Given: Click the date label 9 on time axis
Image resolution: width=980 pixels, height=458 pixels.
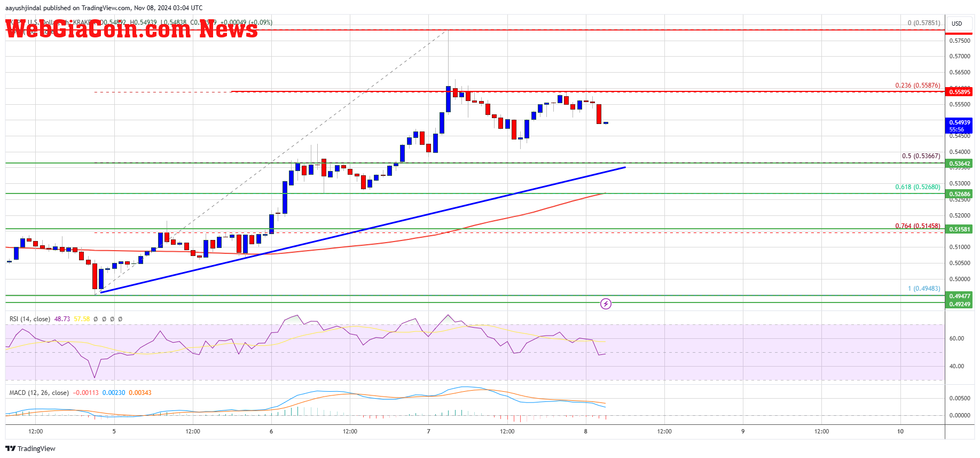Looking at the screenshot, I should point(743,431).
